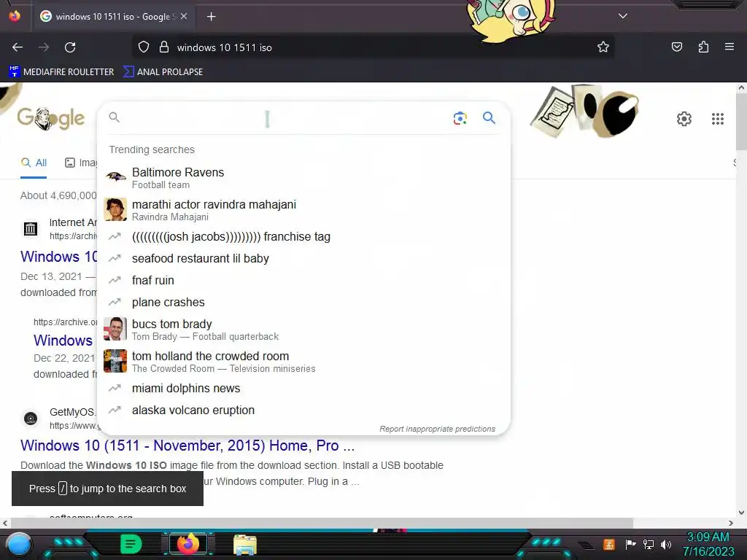Choose marathi actor ravindra mahajani suggestion
This screenshot has height=560, width=747.
click(303, 209)
